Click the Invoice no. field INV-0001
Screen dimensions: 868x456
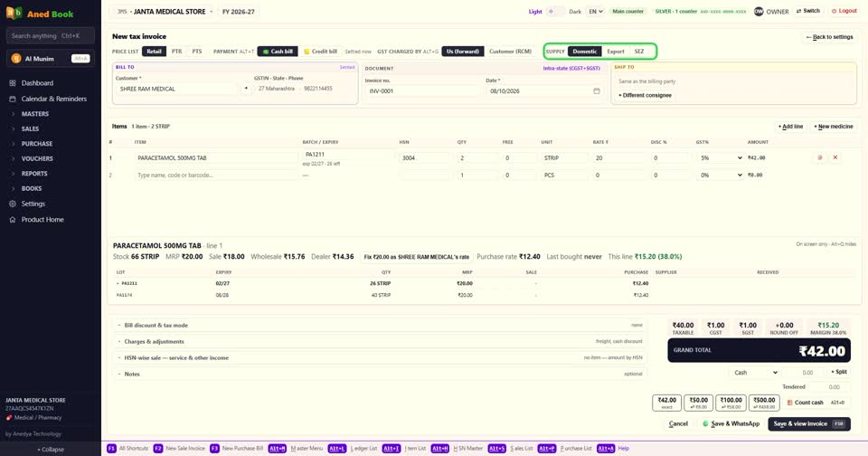(x=422, y=90)
